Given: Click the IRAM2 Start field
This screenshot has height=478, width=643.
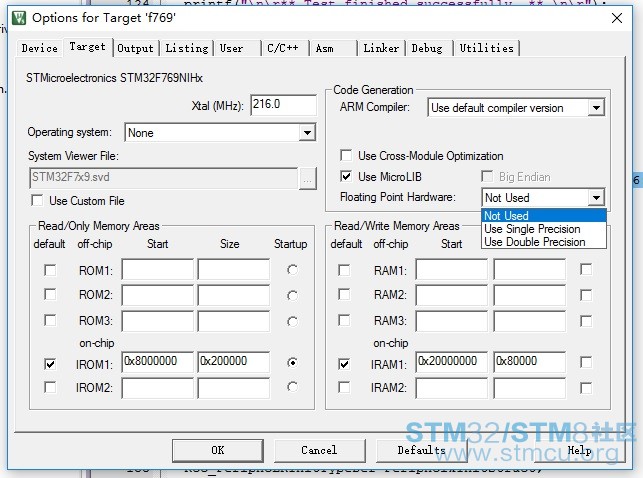Looking at the screenshot, I should pyautogui.click(x=451, y=388).
